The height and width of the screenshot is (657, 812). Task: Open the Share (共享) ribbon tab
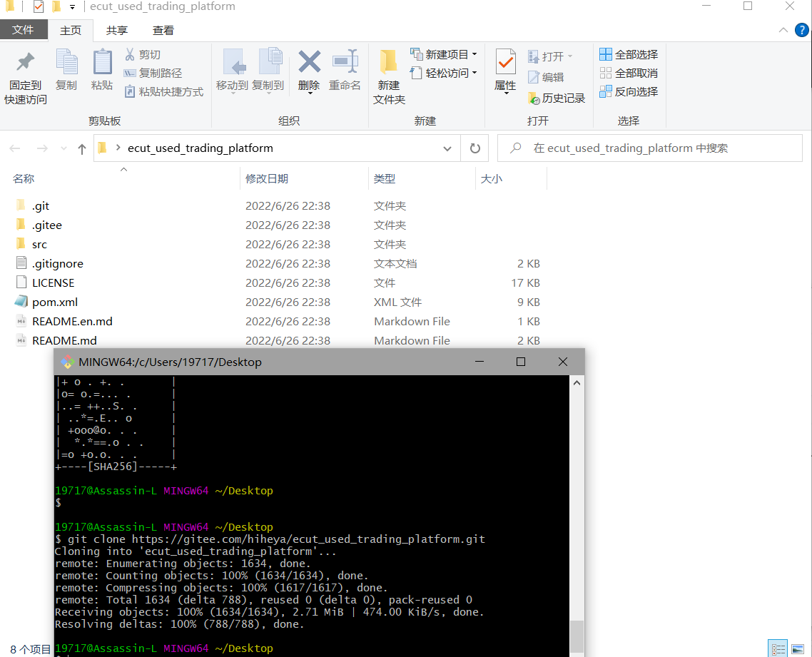point(117,31)
